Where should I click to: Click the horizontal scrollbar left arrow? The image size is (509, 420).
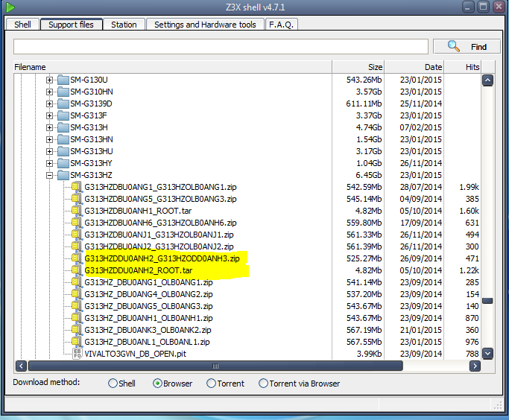[21, 366]
